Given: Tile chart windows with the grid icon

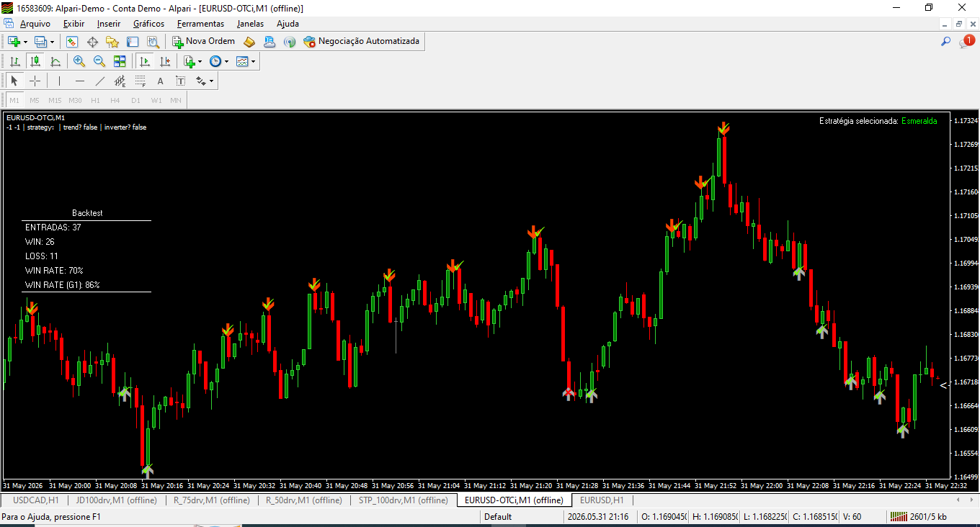Looking at the screenshot, I should (x=120, y=62).
